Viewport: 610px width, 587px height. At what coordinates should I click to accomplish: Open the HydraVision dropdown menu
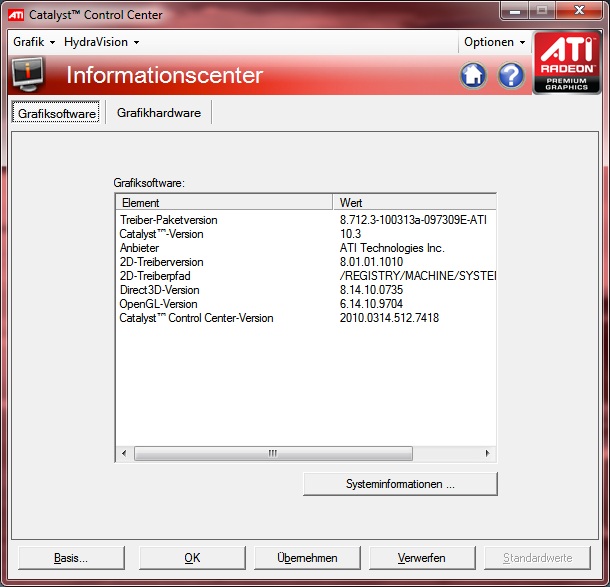point(102,42)
